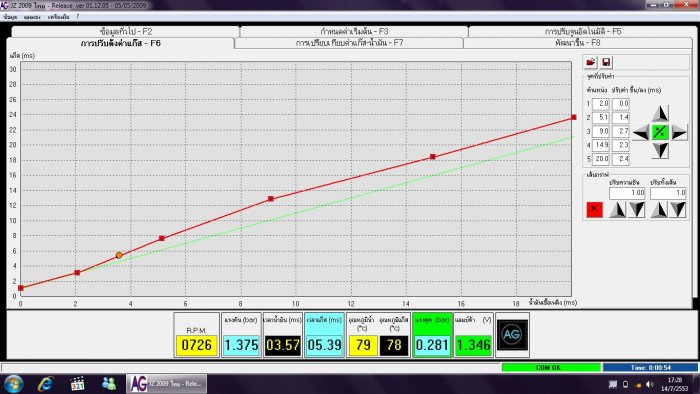
Task: Click the AG logo button
Action: click(512, 335)
